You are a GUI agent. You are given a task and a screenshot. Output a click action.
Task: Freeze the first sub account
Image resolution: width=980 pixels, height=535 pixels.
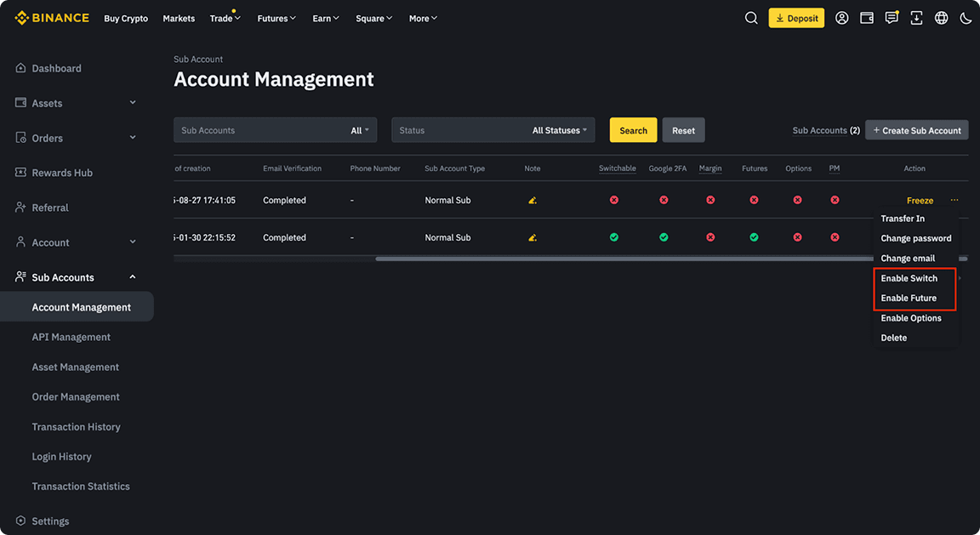click(920, 200)
